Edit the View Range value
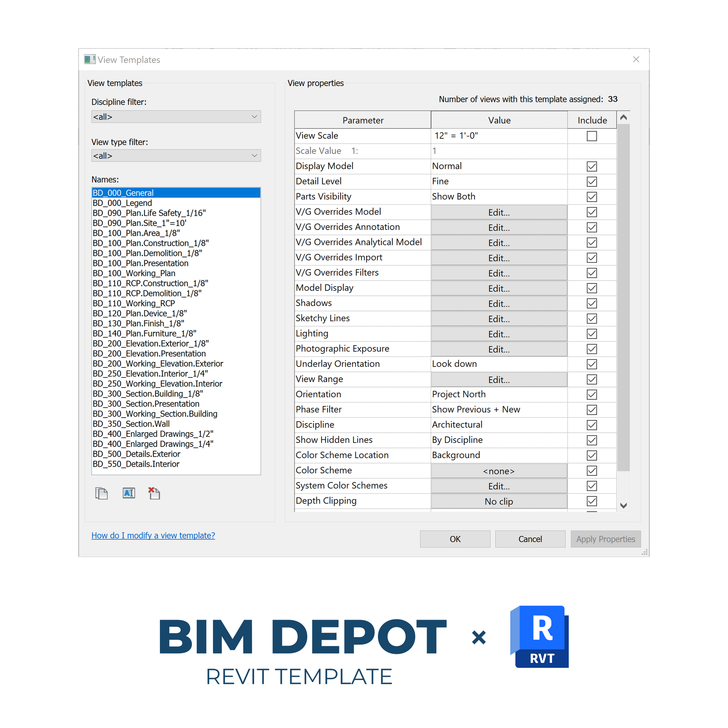The width and height of the screenshot is (728, 728). pos(498,379)
